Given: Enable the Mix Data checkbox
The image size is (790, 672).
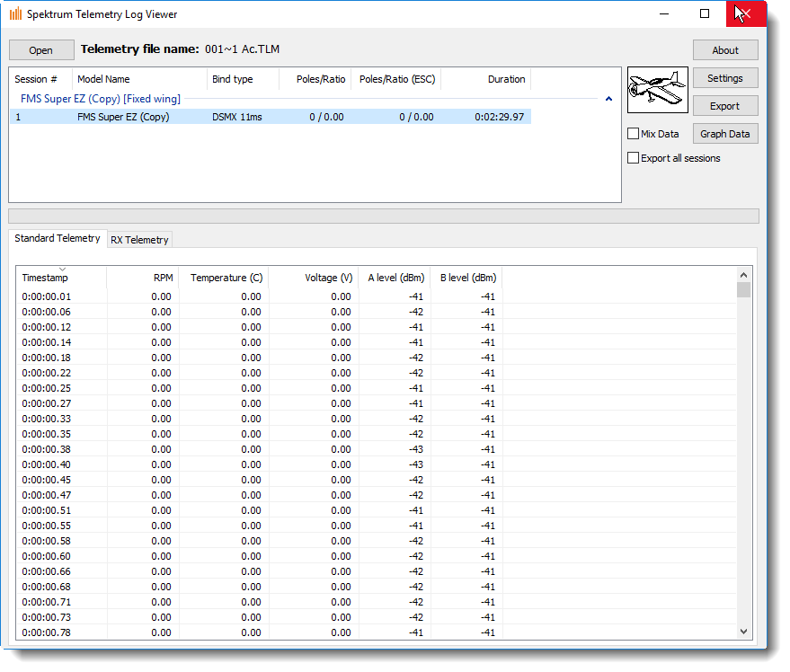Looking at the screenshot, I should click(634, 134).
